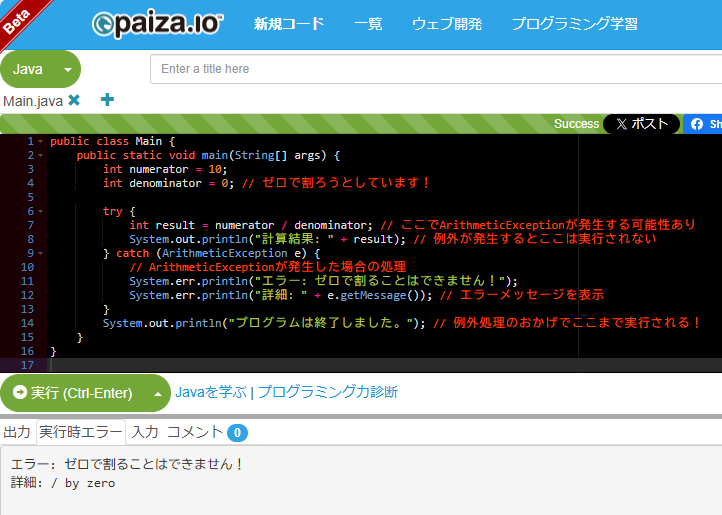Open the 一覧 menu item

click(368, 24)
